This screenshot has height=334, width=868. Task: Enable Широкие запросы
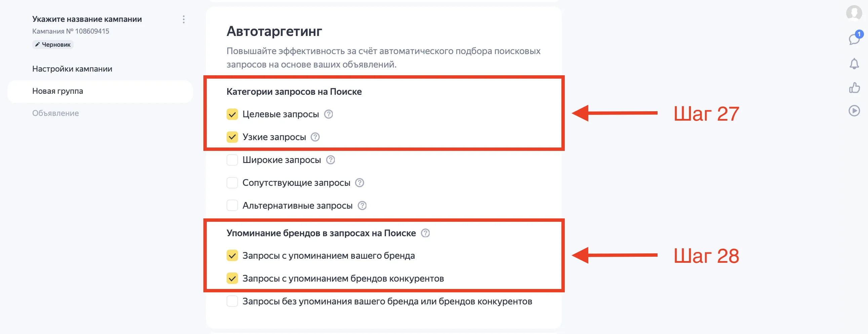tap(232, 160)
